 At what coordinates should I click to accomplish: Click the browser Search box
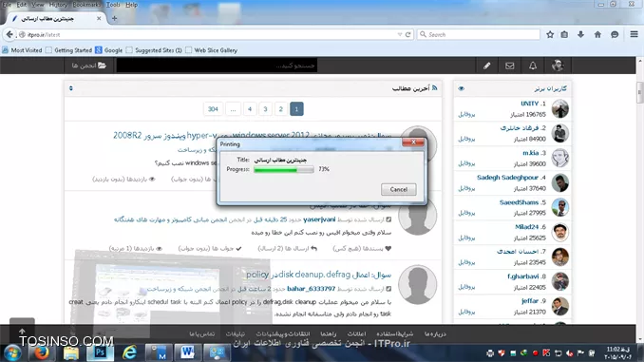(478, 34)
